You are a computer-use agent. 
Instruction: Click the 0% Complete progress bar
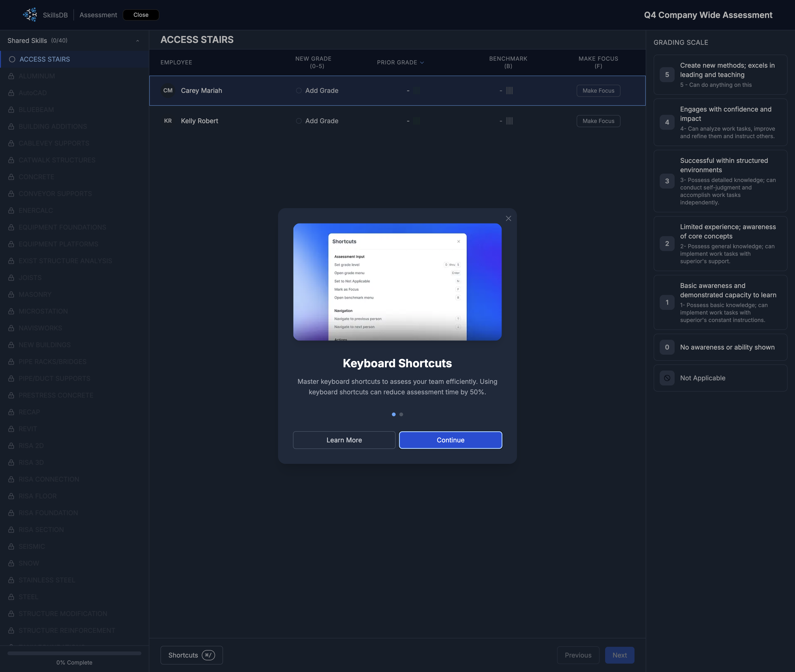(x=74, y=653)
